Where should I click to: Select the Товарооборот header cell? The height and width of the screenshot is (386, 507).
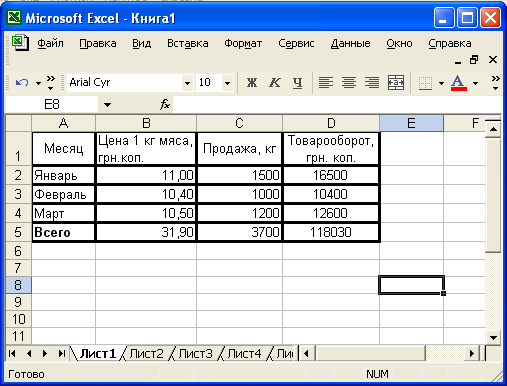[x=331, y=149]
